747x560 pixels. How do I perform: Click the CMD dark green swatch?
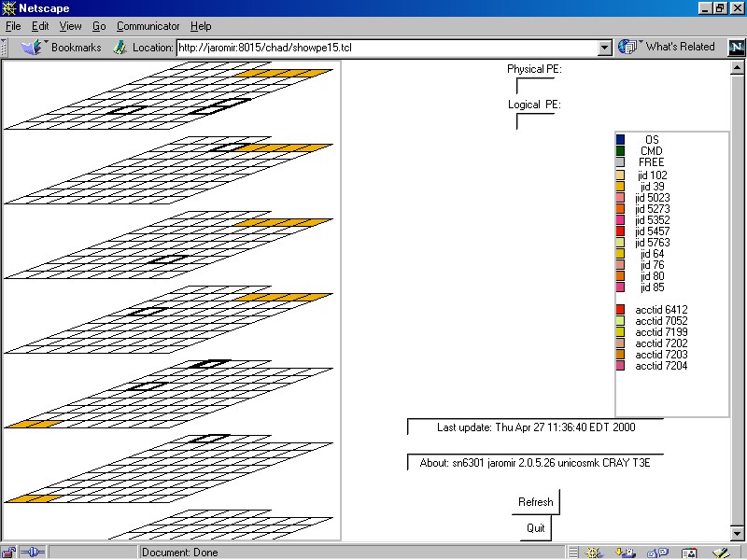(620, 150)
